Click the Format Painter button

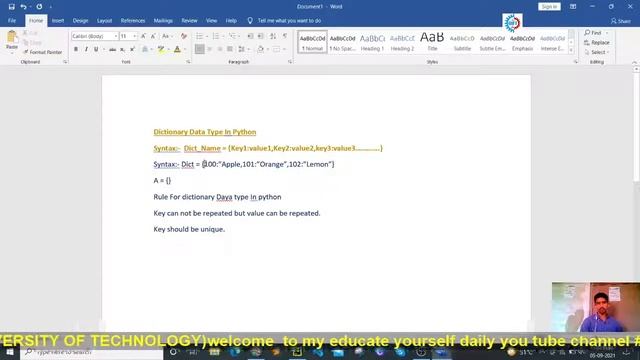tap(43, 52)
